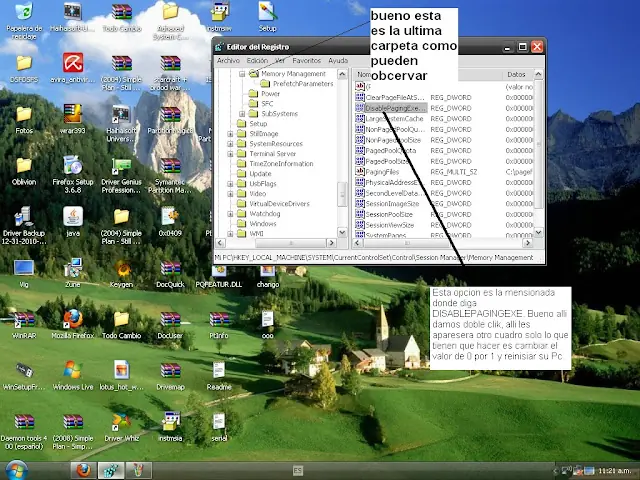Open Firefox Setup 3.6.8 installer icon
640x480 pixels.
click(x=73, y=175)
